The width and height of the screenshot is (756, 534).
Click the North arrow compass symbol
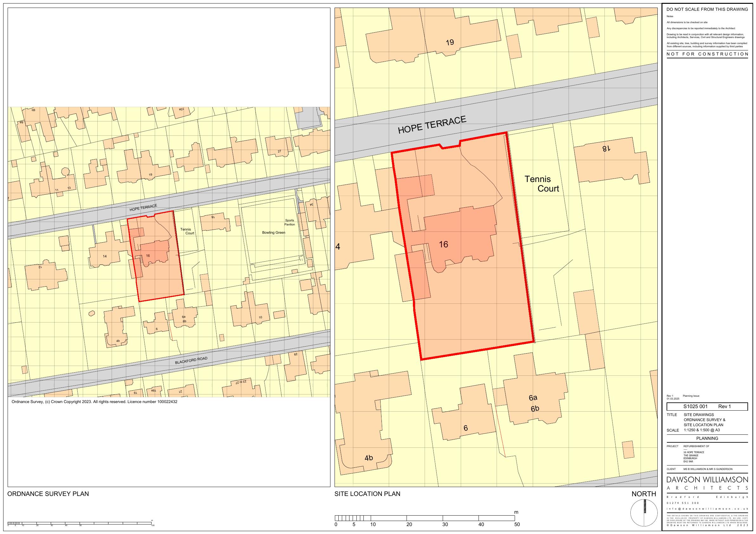pos(644,513)
